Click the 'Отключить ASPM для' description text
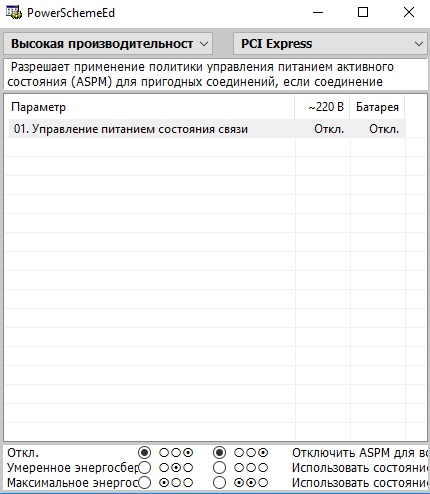The width and height of the screenshot is (430, 494). tap(360, 453)
